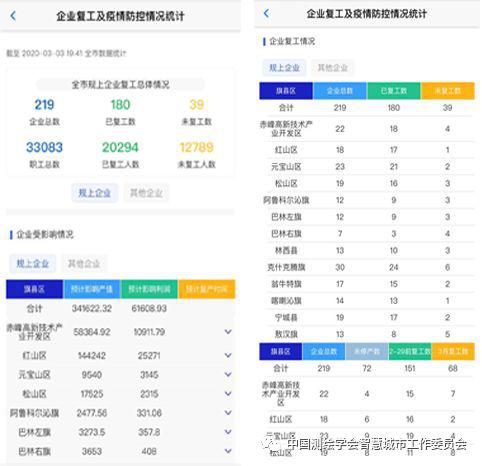Expand the 巴林左旗 row chevron
Viewport: 482px width, 466px height.
228,432
